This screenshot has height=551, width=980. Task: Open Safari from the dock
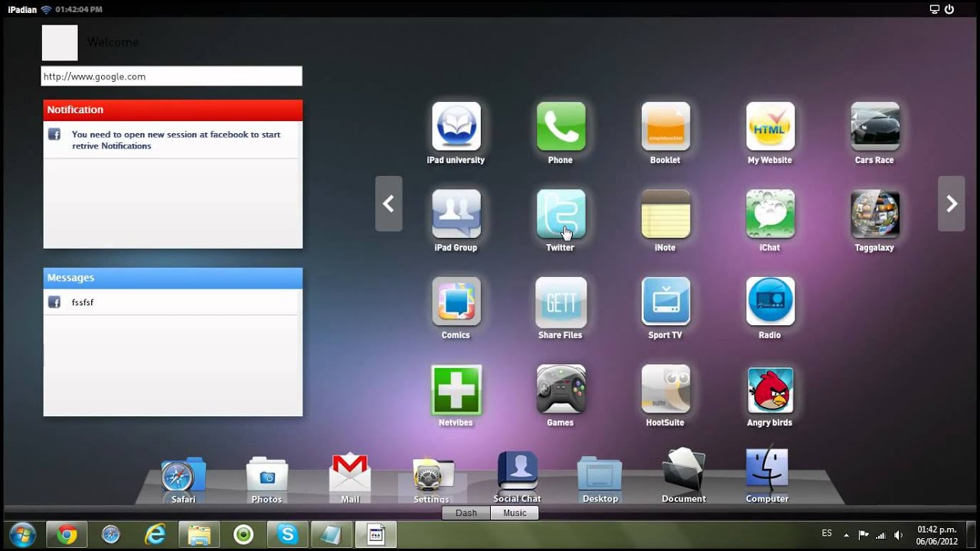pos(183,476)
